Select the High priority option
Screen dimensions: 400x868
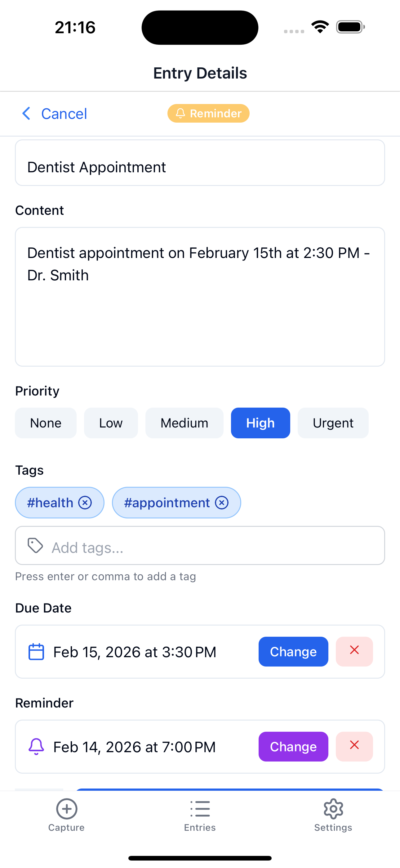click(260, 423)
